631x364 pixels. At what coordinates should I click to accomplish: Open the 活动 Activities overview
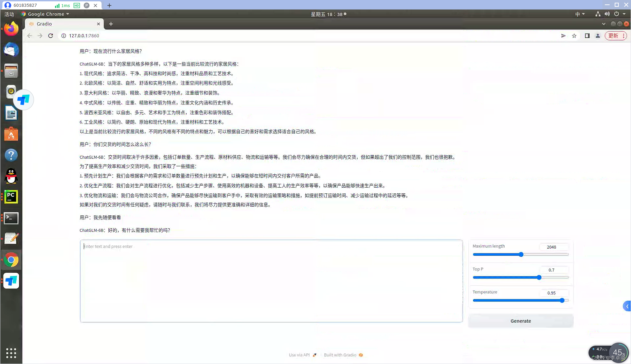pyautogui.click(x=9, y=14)
